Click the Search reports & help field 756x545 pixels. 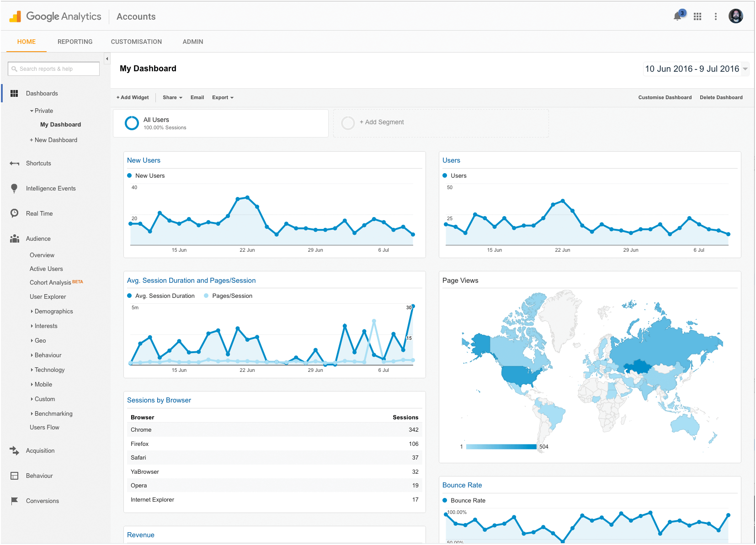[54, 69]
